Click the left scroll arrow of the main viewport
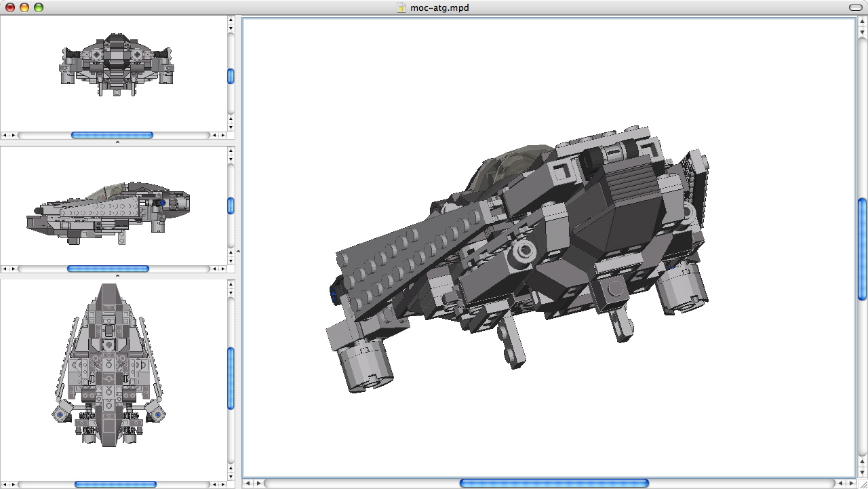This screenshot has width=868, height=489. tap(247, 484)
